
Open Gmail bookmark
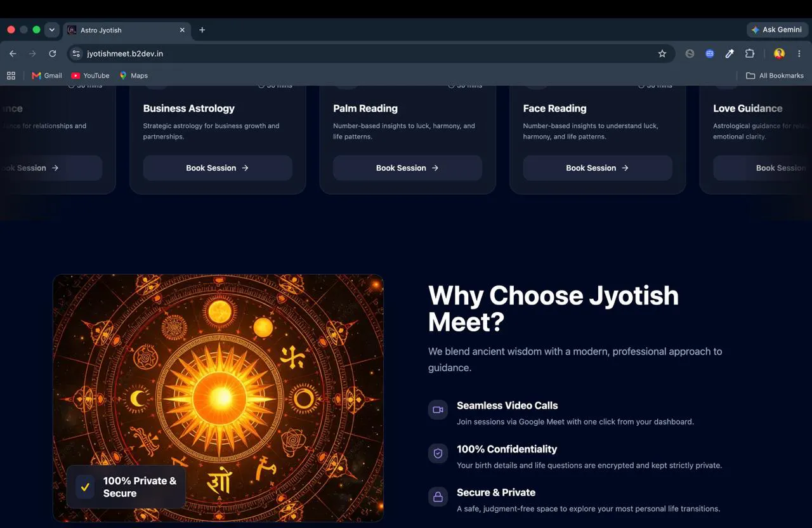click(47, 76)
